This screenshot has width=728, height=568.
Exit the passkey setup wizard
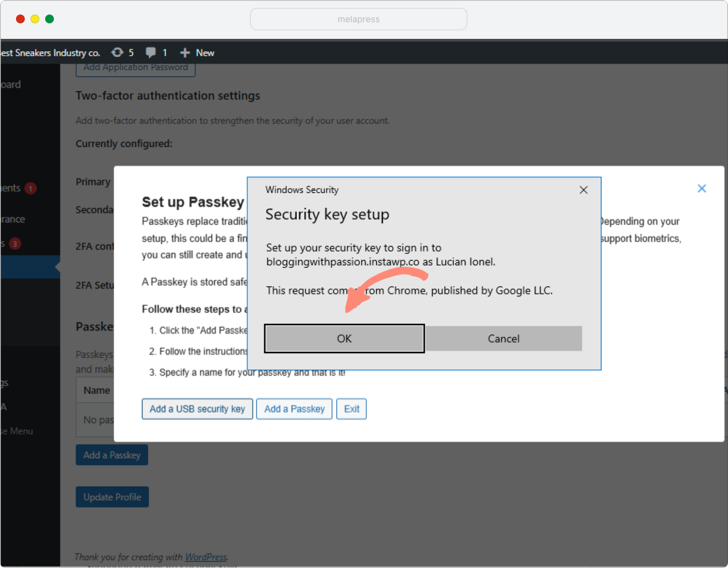pos(352,409)
